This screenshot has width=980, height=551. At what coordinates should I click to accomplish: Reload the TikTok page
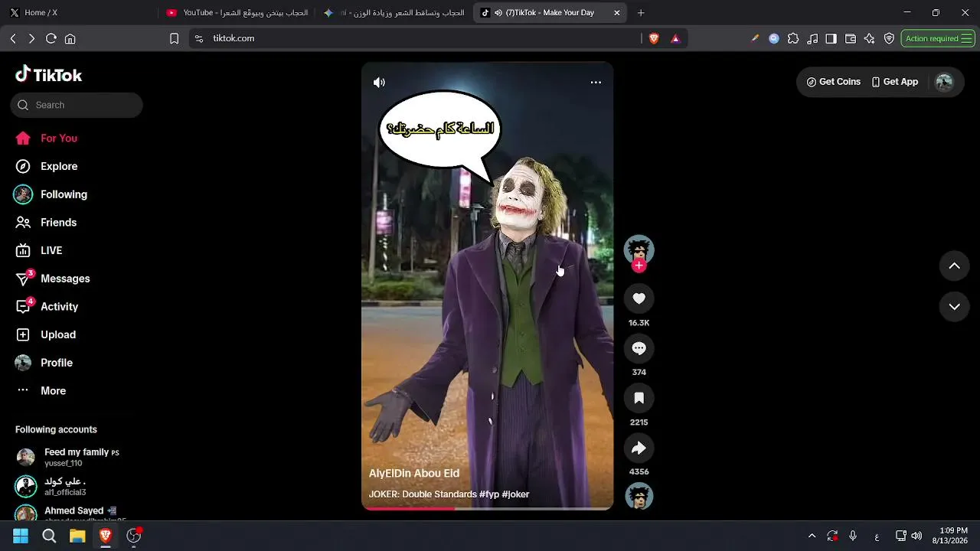[x=51, y=38]
